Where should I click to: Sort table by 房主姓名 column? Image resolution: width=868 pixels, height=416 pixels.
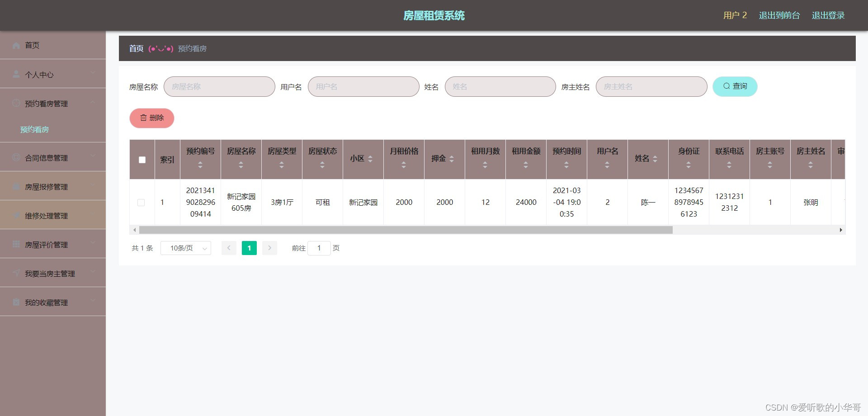(811, 165)
